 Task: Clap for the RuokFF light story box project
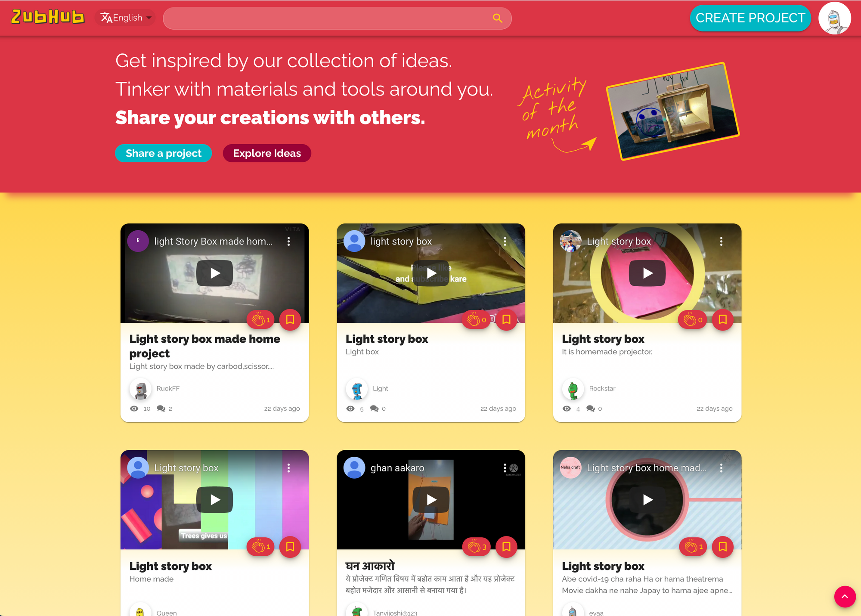coord(261,319)
